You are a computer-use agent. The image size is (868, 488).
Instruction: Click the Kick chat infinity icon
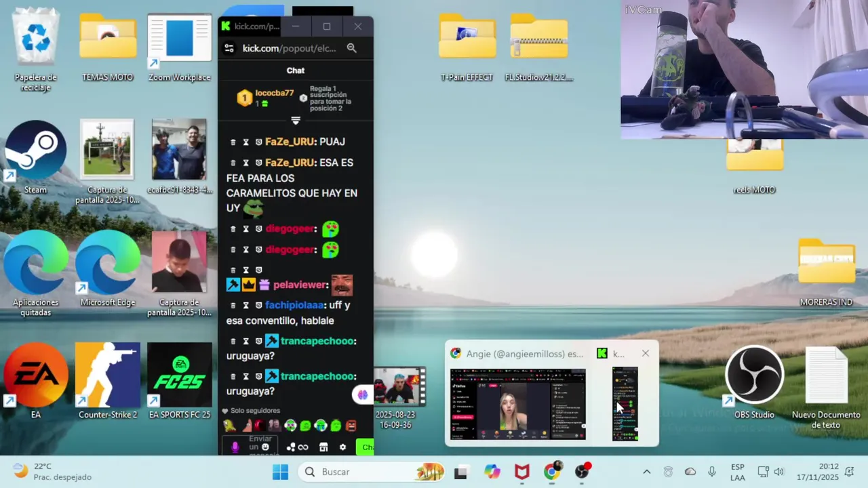(x=303, y=447)
